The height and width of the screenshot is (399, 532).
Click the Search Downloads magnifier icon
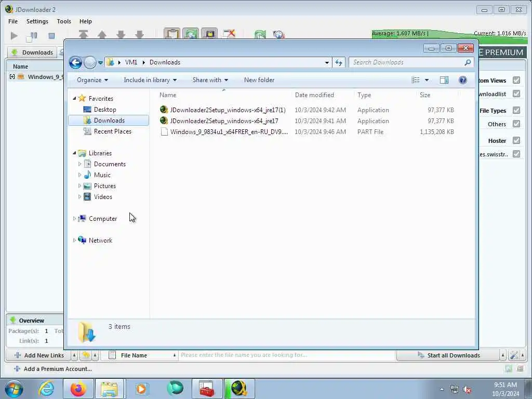click(x=468, y=62)
